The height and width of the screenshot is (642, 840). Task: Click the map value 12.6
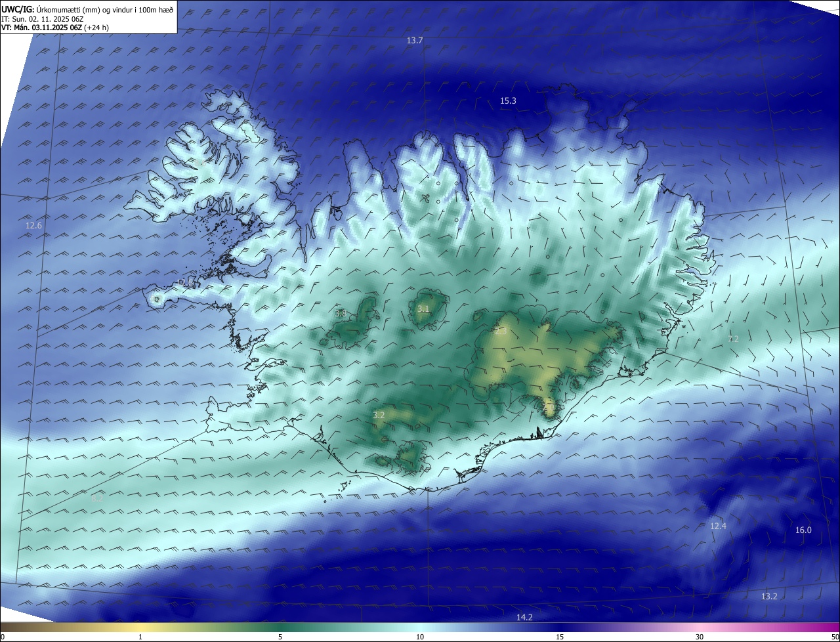[33, 226]
